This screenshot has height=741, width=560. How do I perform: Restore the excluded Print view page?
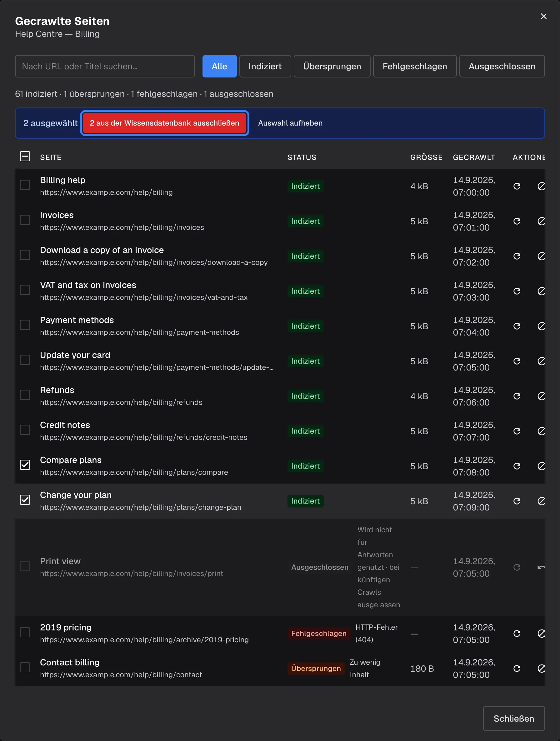[541, 568]
